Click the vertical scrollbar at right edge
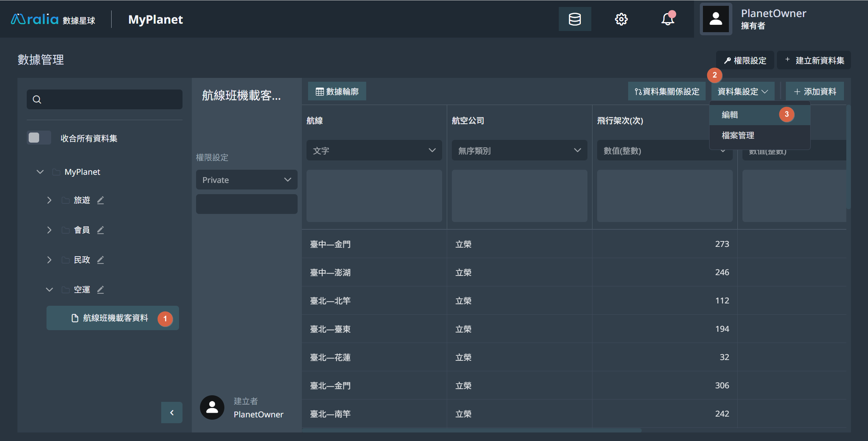Screen dimensions: 868x441 pos(849,157)
